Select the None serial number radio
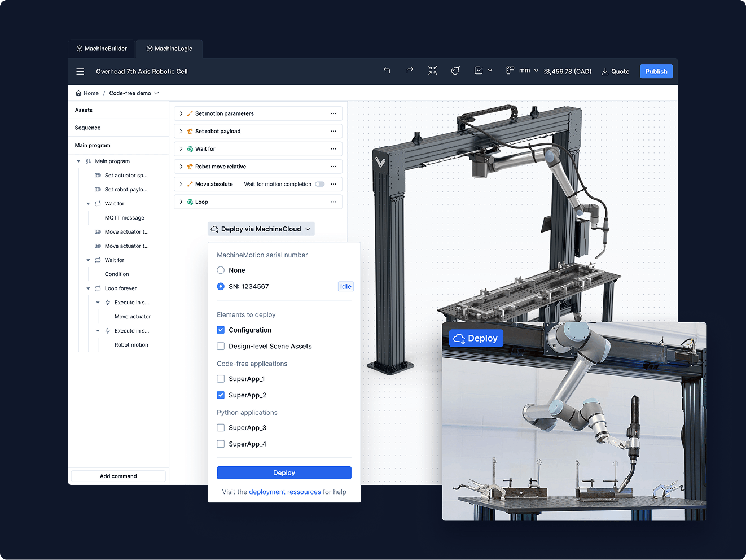The width and height of the screenshot is (746, 560). click(x=221, y=270)
